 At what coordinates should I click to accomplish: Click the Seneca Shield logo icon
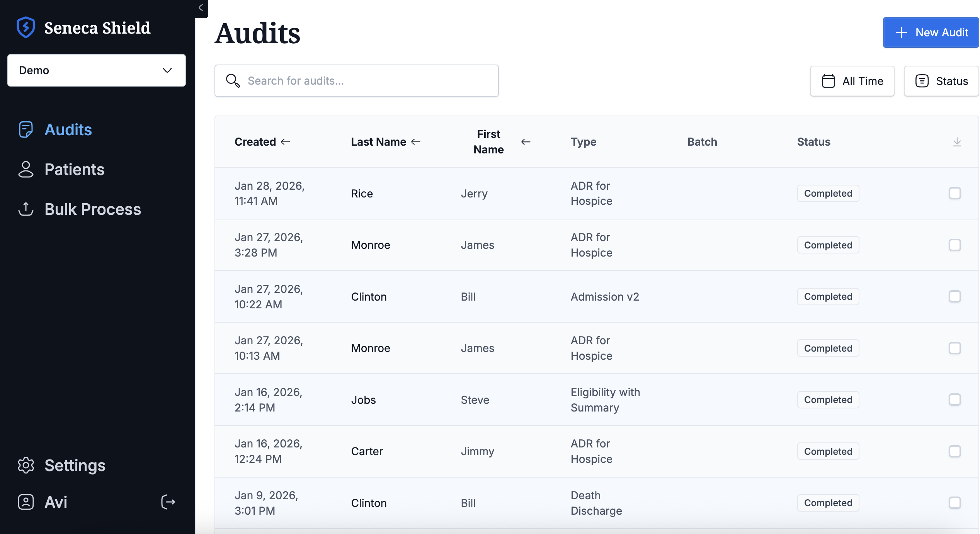pyautogui.click(x=26, y=27)
